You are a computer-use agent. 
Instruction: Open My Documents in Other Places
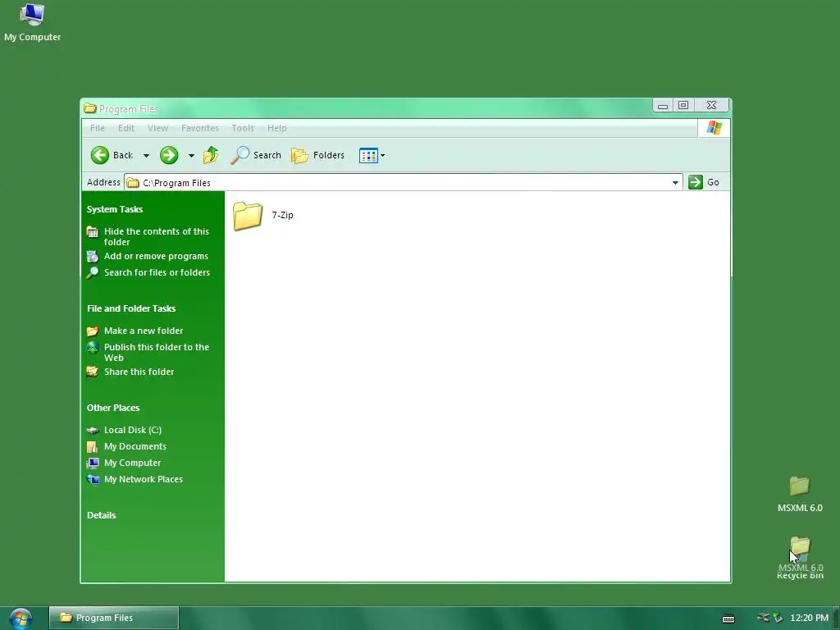[135, 446]
